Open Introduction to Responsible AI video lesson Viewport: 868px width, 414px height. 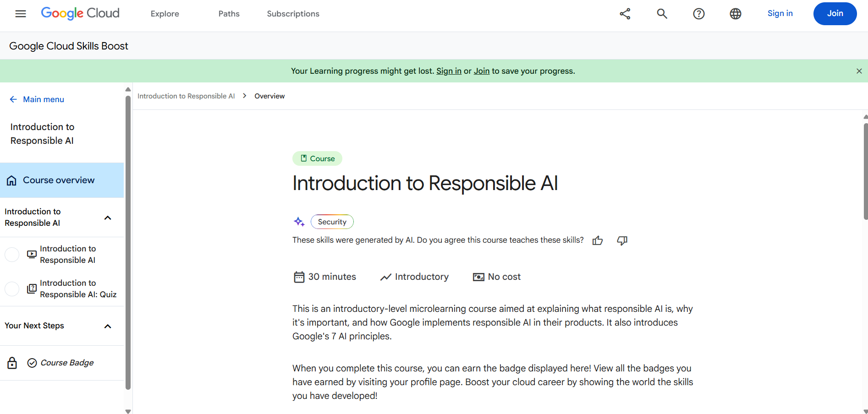68,254
